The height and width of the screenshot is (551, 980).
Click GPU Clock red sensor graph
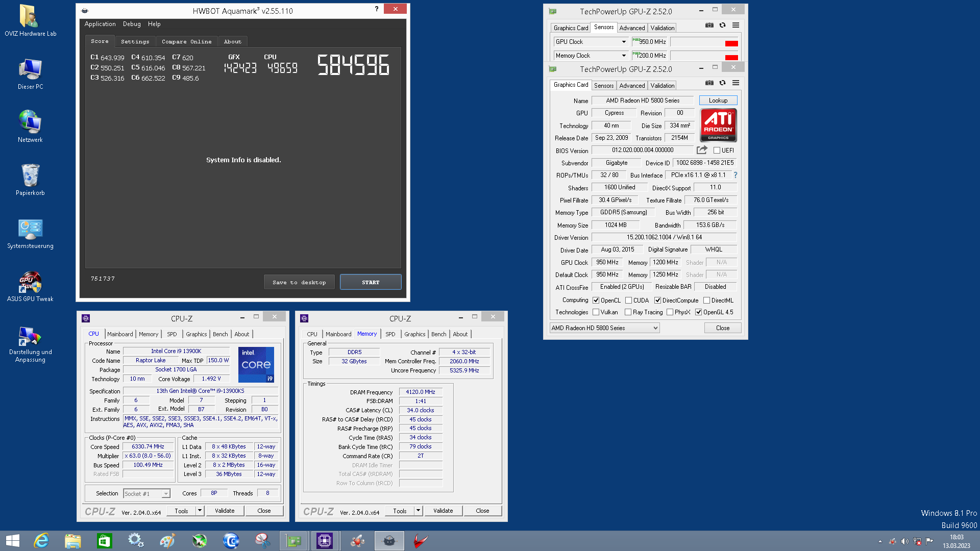pyautogui.click(x=704, y=42)
